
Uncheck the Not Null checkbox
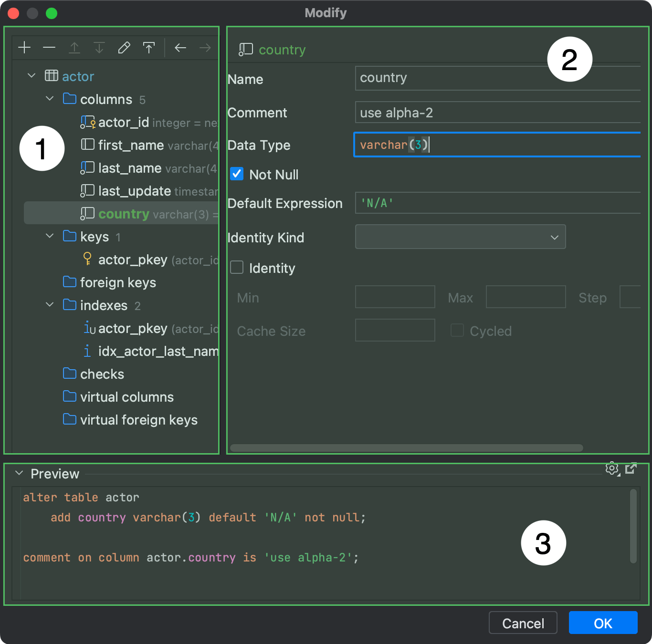coord(236,174)
